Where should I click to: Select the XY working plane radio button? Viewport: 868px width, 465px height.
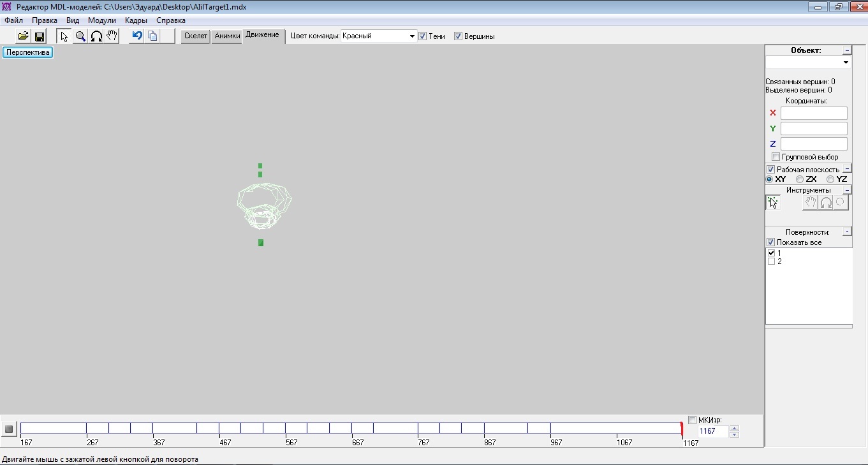coord(770,179)
